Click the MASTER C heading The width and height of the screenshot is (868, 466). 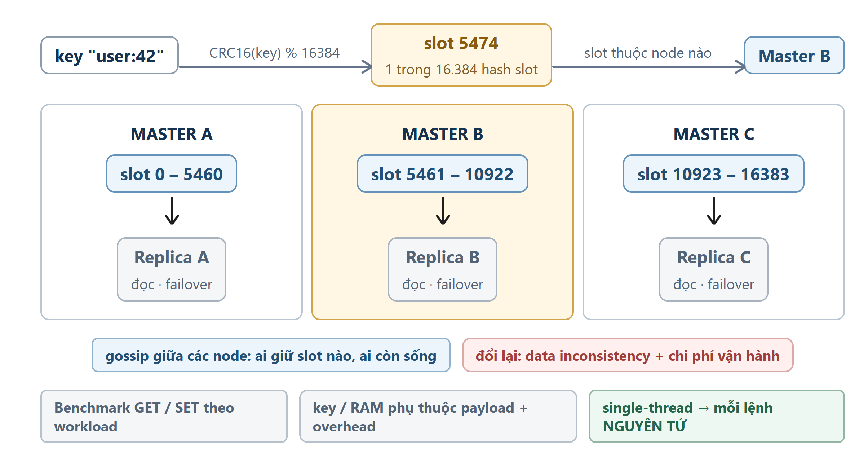(x=714, y=134)
